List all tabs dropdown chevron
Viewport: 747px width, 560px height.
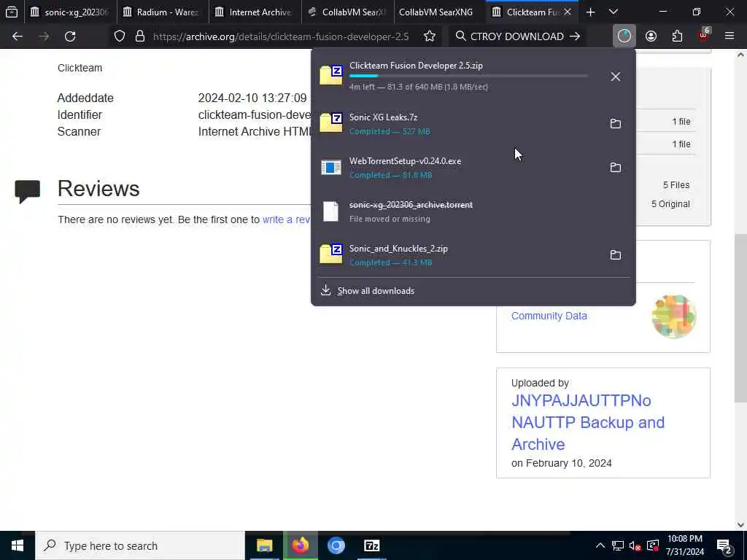click(614, 12)
